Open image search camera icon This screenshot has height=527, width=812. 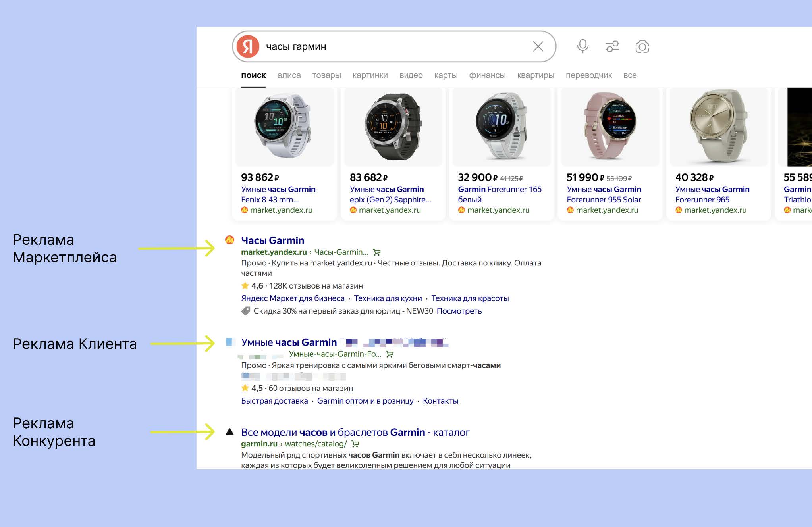642,46
